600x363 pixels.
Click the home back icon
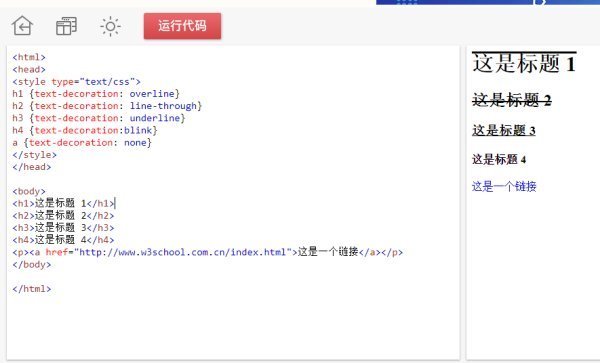click(x=22, y=26)
